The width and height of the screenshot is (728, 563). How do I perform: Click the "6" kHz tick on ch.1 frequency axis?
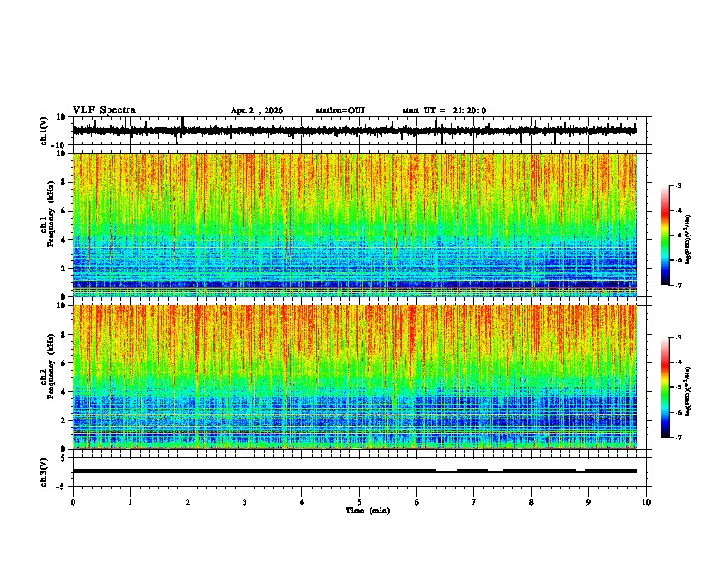tap(63, 212)
